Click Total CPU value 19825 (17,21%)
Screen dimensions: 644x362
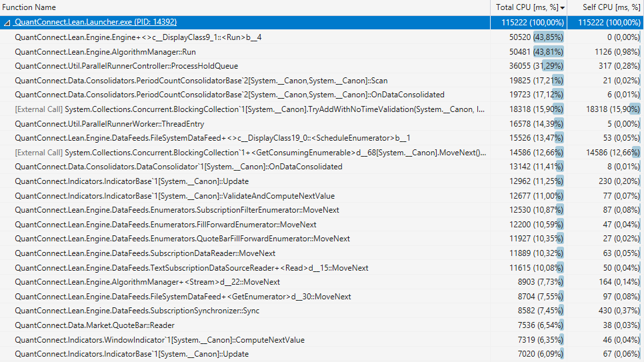coord(536,81)
